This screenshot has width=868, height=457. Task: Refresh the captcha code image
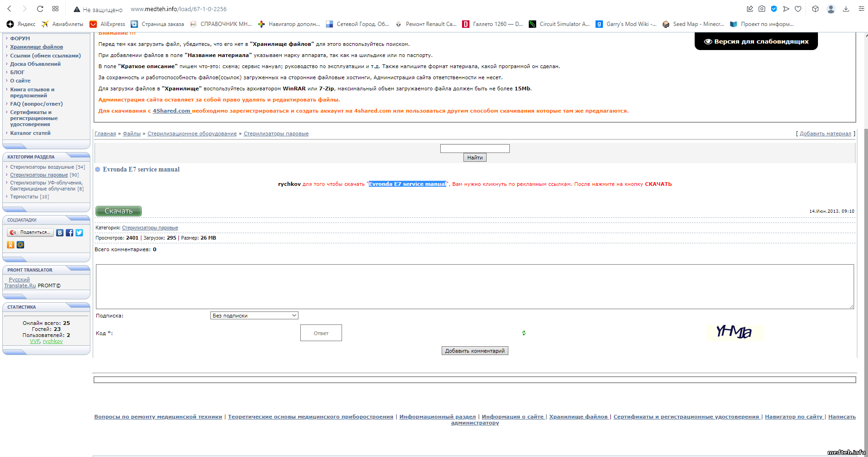click(x=524, y=333)
